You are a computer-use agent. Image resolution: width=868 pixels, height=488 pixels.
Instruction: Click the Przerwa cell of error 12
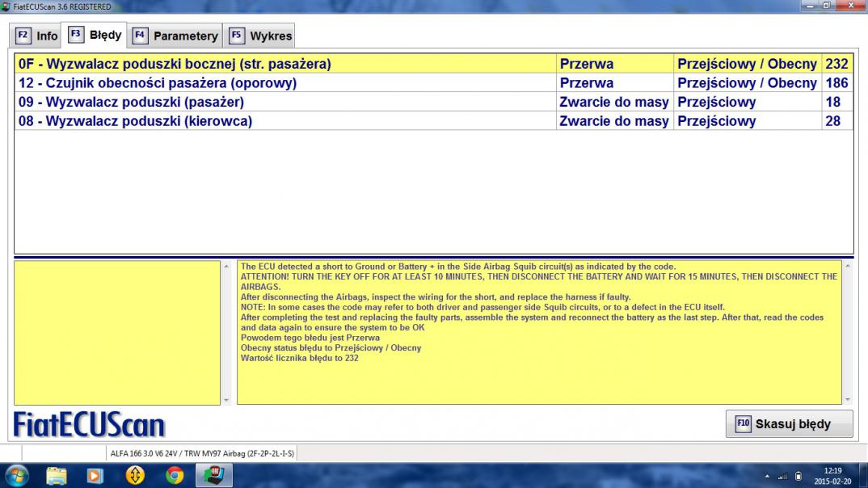[x=614, y=83]
